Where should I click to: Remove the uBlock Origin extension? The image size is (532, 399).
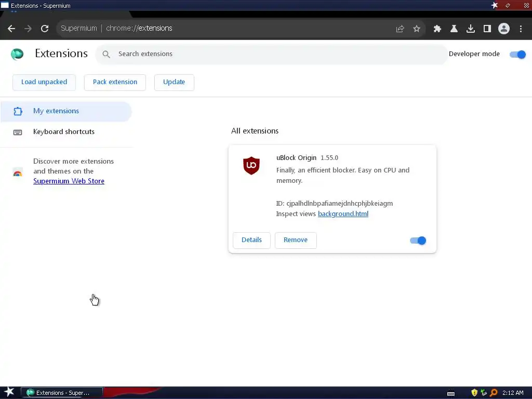point(296,240)
